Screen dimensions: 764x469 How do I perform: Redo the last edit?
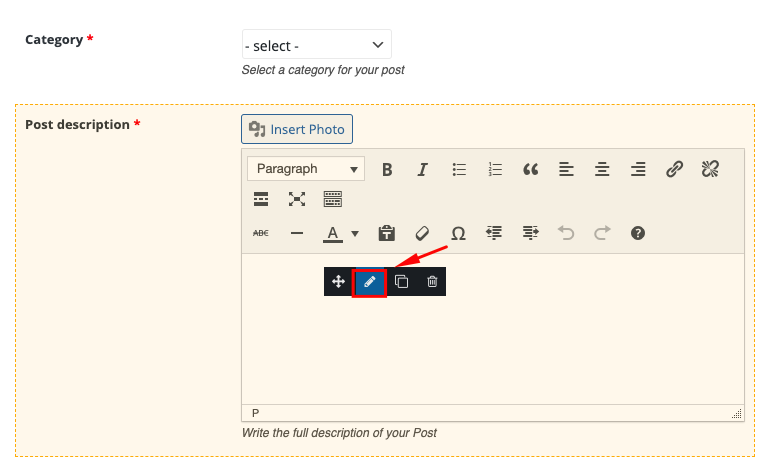[x=602, y=233]
